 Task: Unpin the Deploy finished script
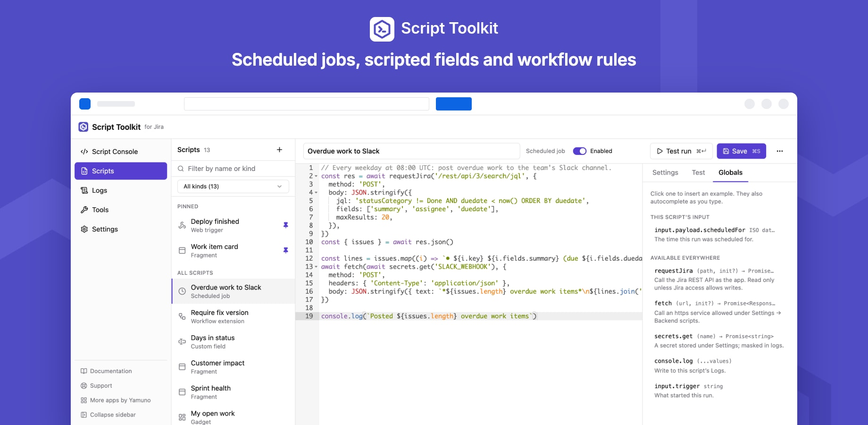(285, 225)
